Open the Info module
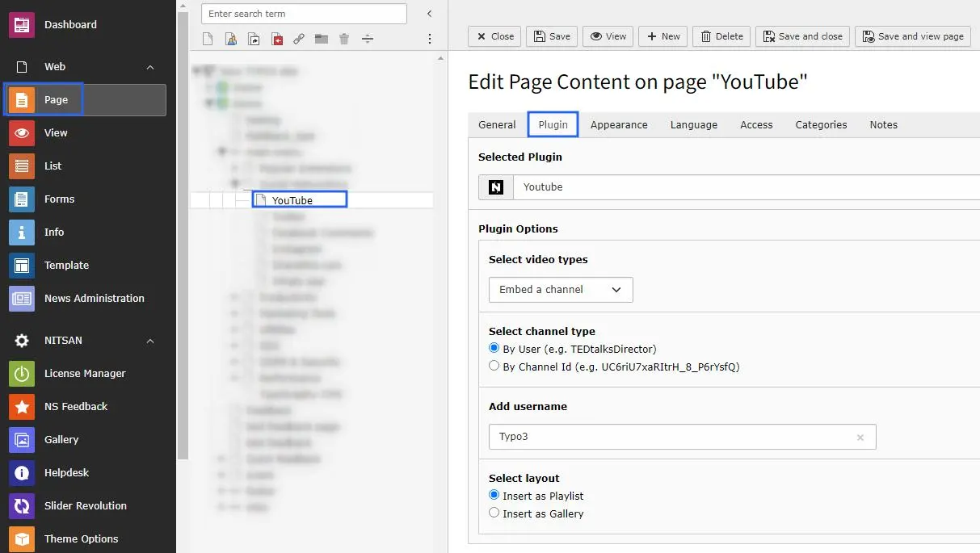The height and width of the screenshot is (553, 980). tap(87, 233)
